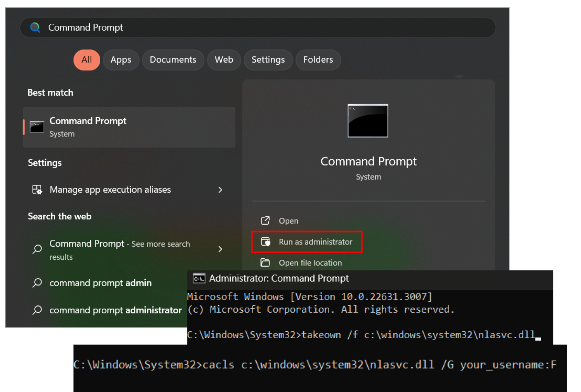The height and width of the screenshot is (392, 581).
Task: Switch to the Web filter tab
Action: coord(224,60)
